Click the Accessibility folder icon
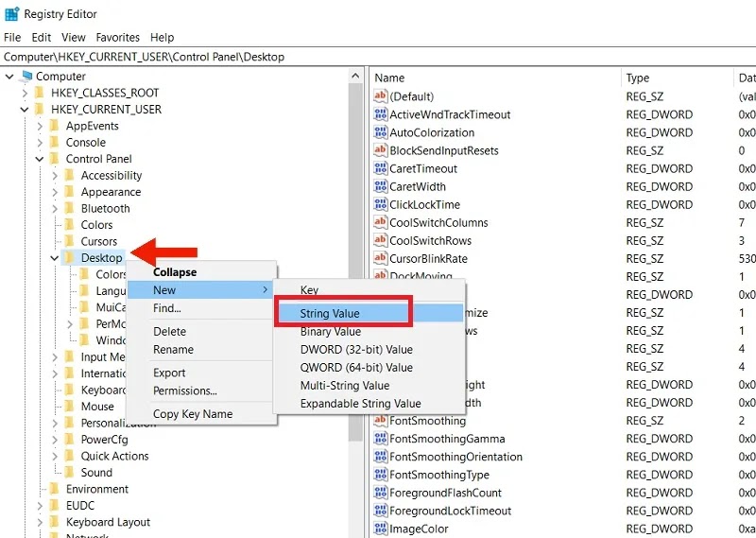This screenshot has width=756, height=538. point(70,175)
